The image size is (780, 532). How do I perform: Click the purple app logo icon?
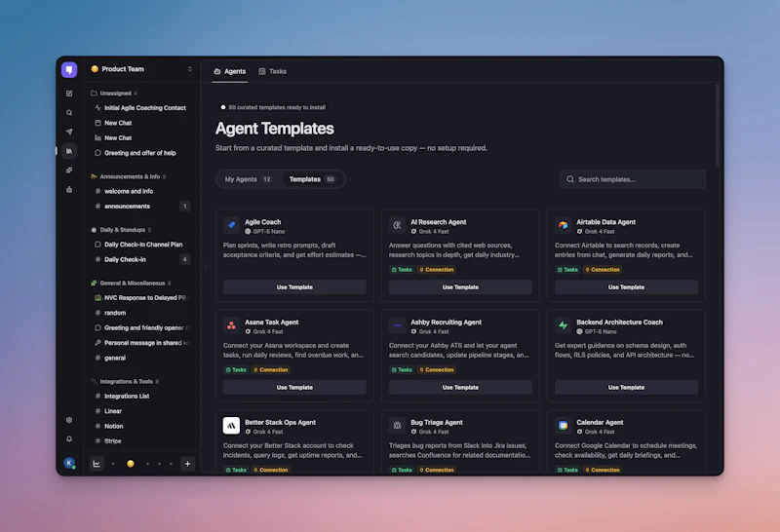(69, 69)
